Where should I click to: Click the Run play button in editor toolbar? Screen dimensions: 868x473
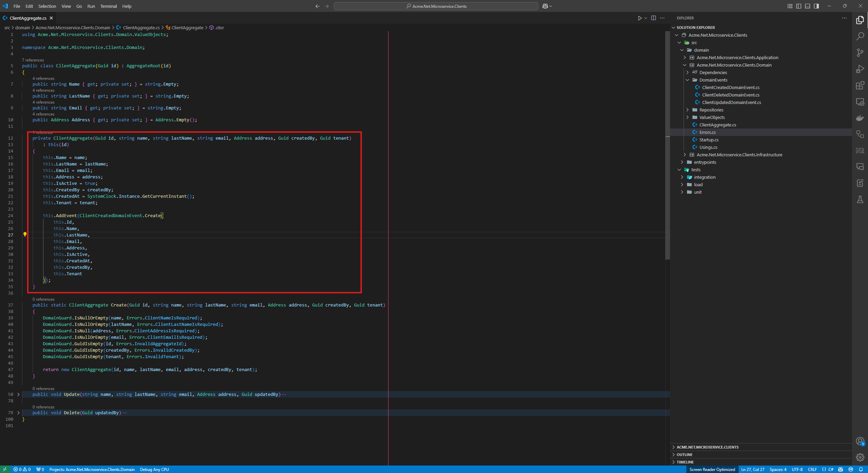639,18
